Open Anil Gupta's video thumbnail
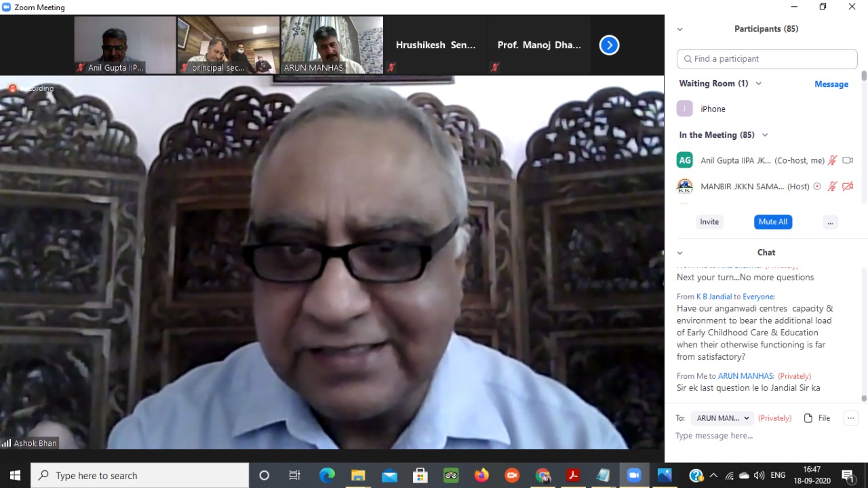Screen dimensions: 868x488 click(x=125, y=45)
